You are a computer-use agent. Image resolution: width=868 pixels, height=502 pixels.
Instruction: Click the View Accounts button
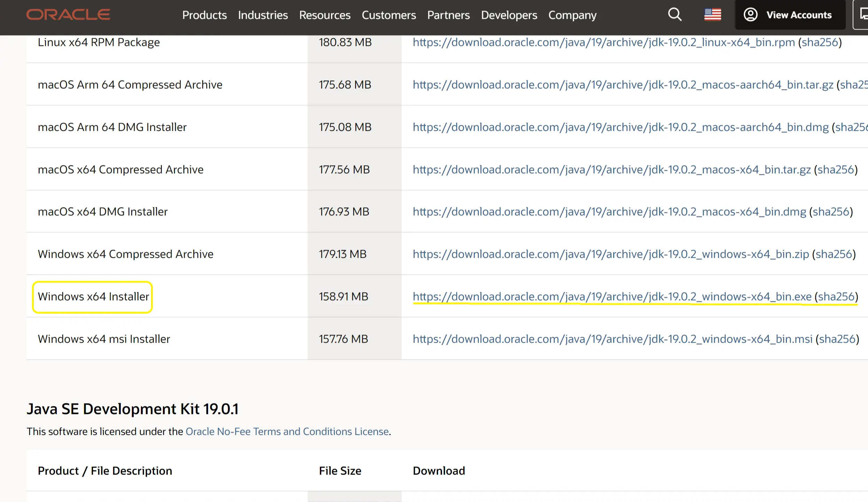(x=790, y=15)
